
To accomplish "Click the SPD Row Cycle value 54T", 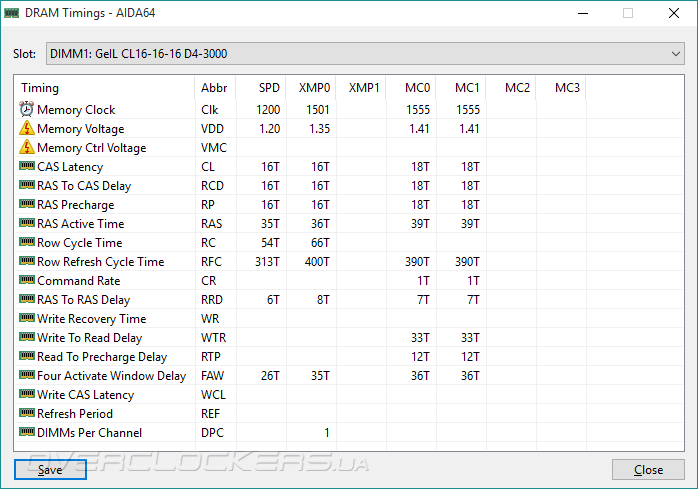I will pyautogui.click(x=270, y=243).
